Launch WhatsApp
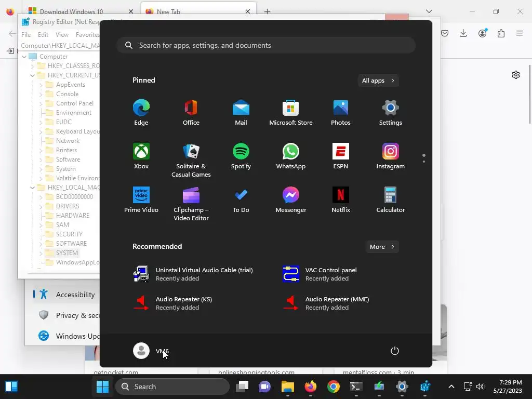Image resolution: width=532 pixels, height=399 pixels. (291, 156)
